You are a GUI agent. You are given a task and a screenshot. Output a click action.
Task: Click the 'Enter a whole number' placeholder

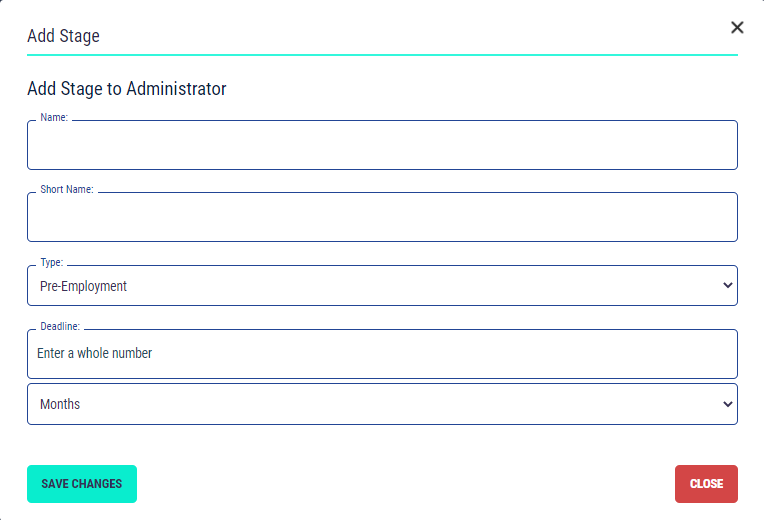95,353
